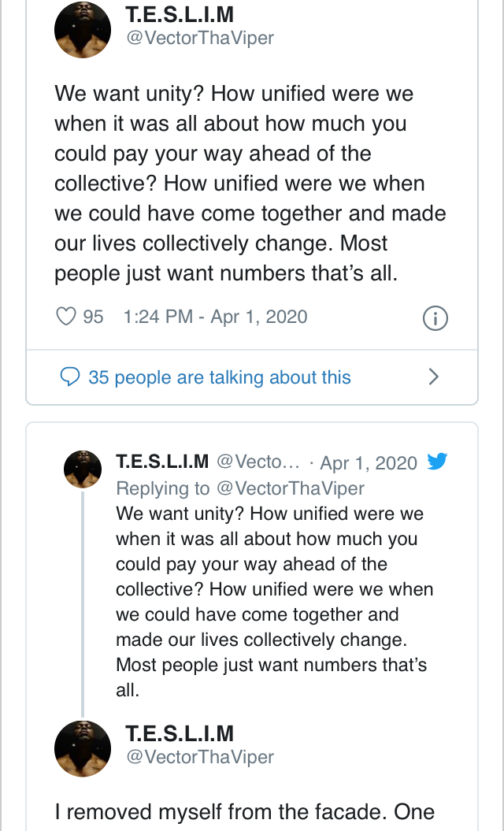The image size is (504, 831).
Task: Click the Twitter bird logo icon
Action: point(437,462)
